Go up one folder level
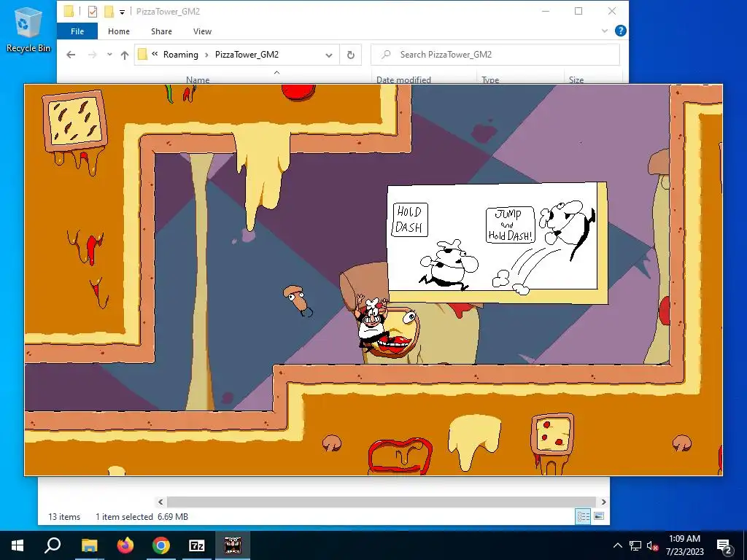The width and height of the screenshot is (747, 560). coord(124,55)
